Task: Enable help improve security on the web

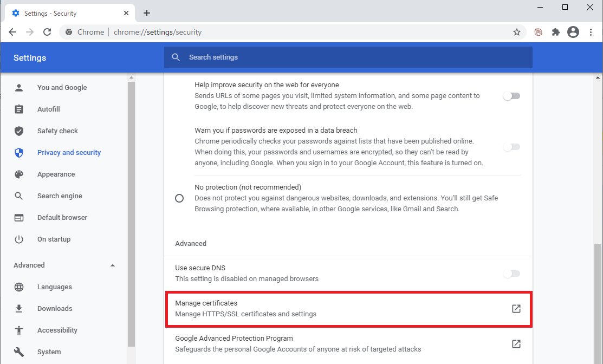Action: 511,95
